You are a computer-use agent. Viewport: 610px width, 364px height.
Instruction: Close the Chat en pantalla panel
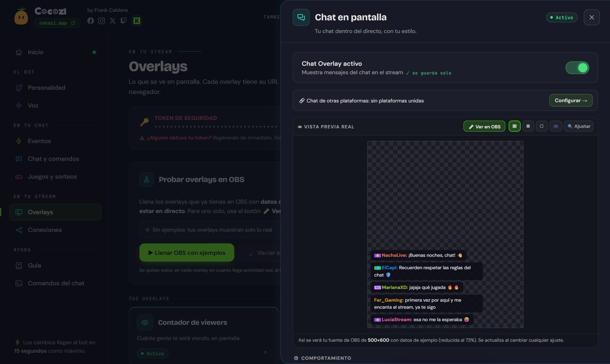pos(592,17)
